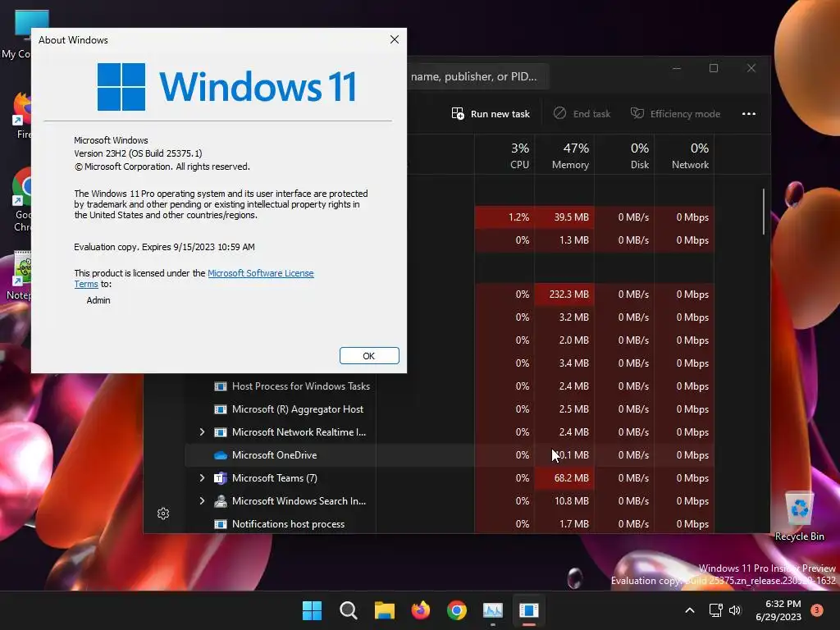Screen dimensions: 840x630
Task: Close the About Windows dialog
Action: pyautogui.click(x=395, y=39)
